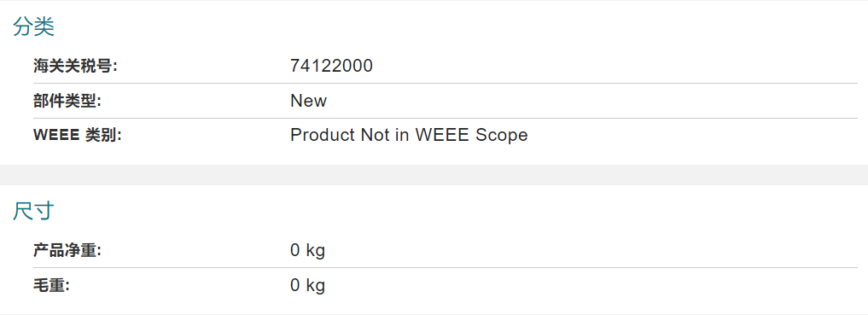
Task: Click the 尺寸 section heading
Action: pos(33,211)
